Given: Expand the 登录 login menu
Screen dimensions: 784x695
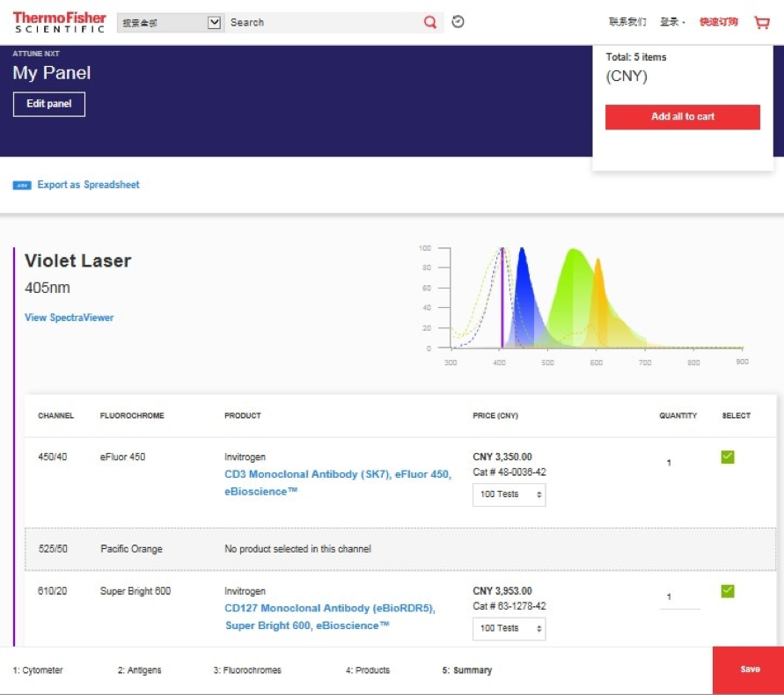Looking at the screenshot, I should coord(672,22).
